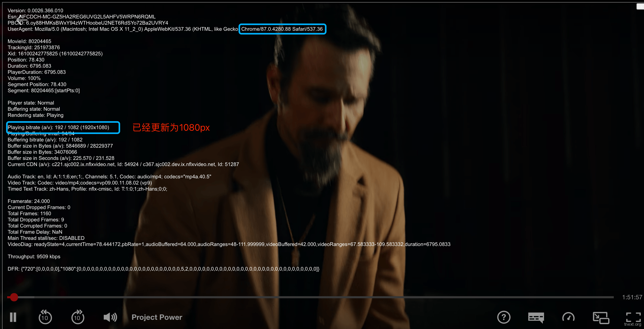This screenshot has height=329, width=644.
Task: Click Total Corrupted Frames: 0 text
Action: (37, 226)
